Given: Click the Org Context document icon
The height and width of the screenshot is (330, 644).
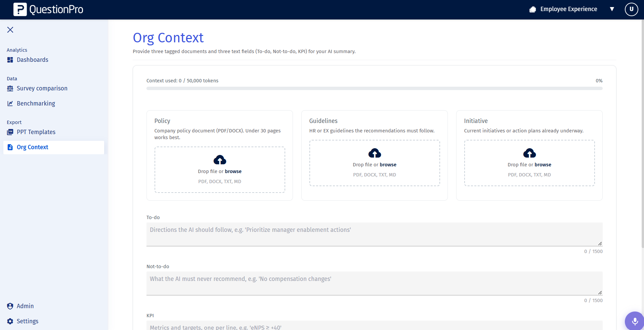Looking at the screenshot, I should (x=10, y=147).
